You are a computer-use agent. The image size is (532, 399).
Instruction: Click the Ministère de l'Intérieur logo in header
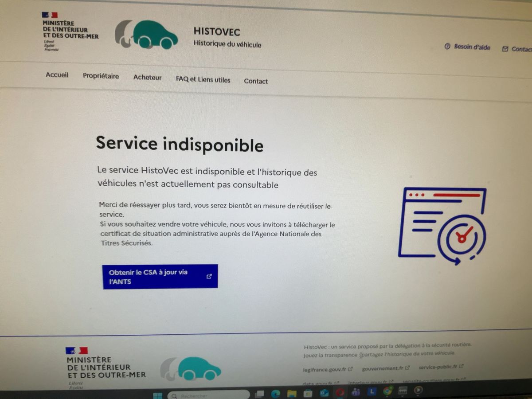[x=70, y=31]
